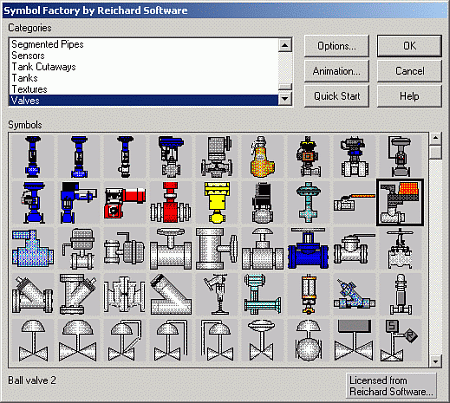Select the Sensors category
Screen dimensions: 450x403
pos(28,56)
